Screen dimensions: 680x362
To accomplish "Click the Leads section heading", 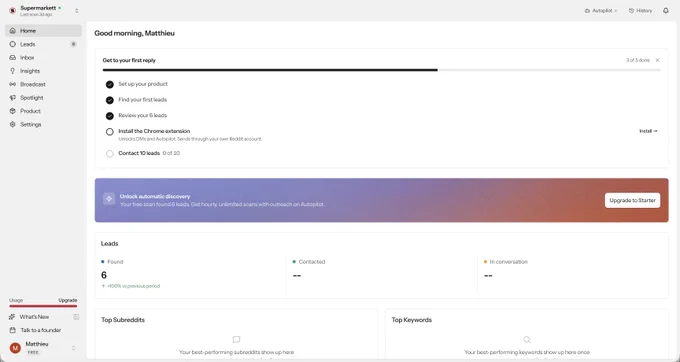I will (x=109, y=244).
